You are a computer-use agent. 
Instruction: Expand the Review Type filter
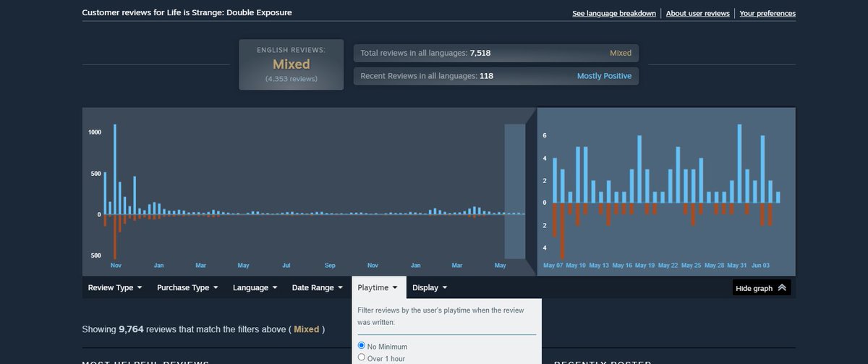tap(115, 287)
